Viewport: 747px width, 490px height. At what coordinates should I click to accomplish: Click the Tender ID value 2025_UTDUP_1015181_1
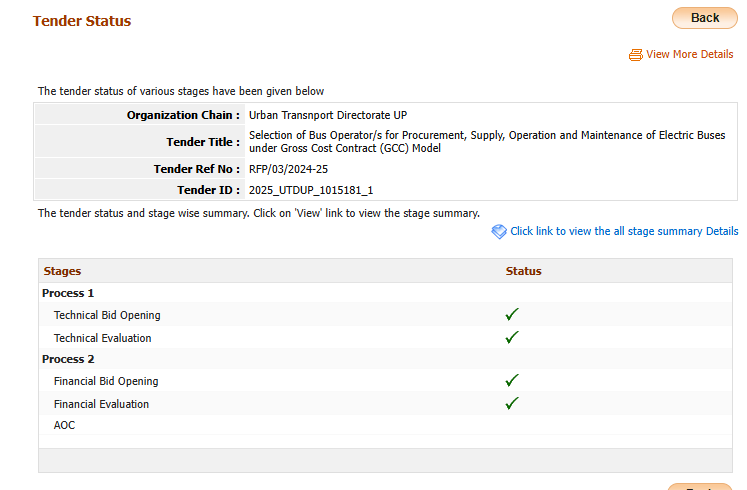pyautogui.click(x=311, y=190)
